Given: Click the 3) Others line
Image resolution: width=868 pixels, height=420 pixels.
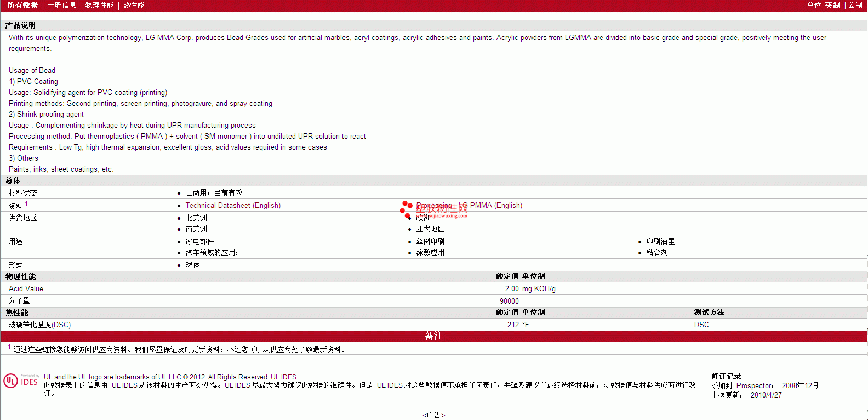Looking at the screenshot, I should click(24, 158).
